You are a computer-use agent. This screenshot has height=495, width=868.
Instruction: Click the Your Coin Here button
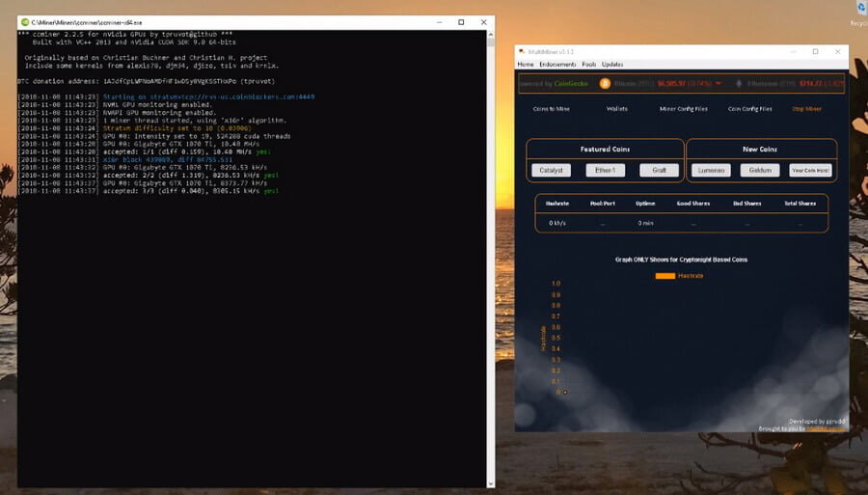(810, 170)
